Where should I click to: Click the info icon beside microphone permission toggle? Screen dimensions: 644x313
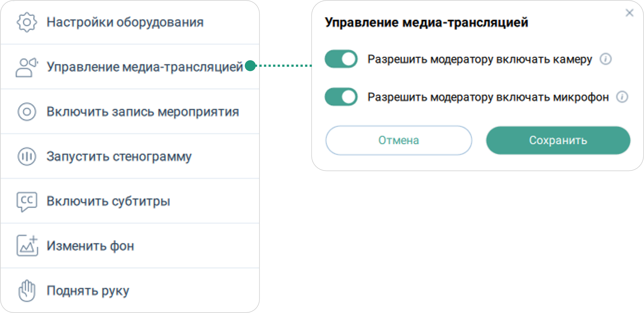(622, 97)
